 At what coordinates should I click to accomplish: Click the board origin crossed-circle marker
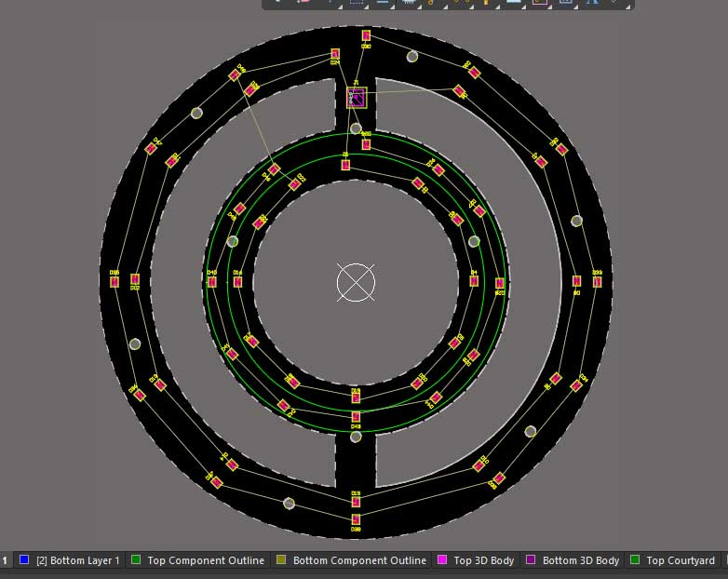pos(356,282)
